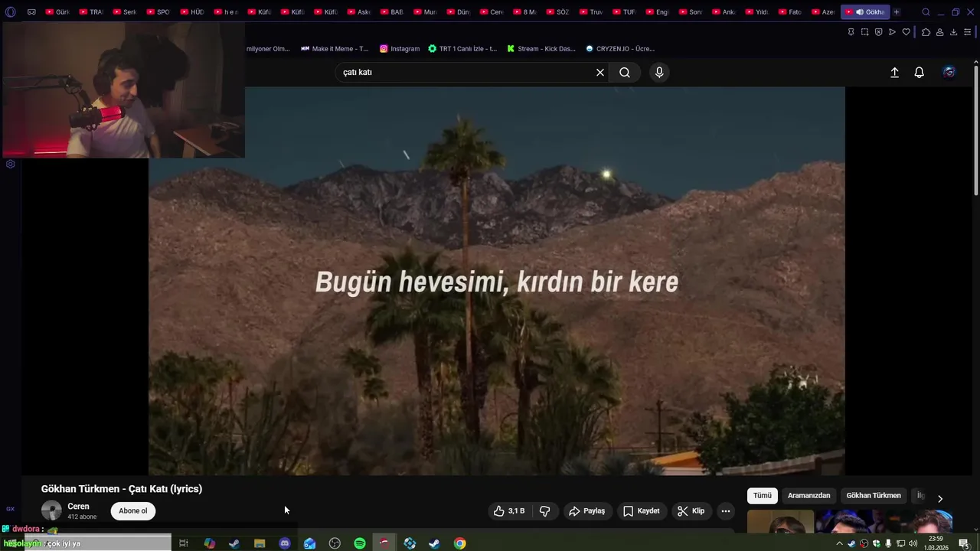Open more actions three-dot menu

[x=726, y=511]
